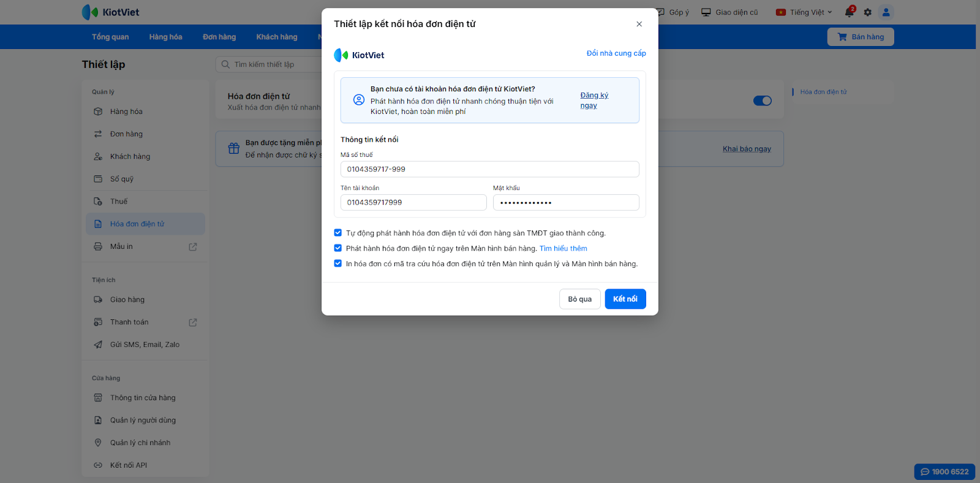This screenshot has height=483, width=980.
Task: Click the Hóa đơn điện tử document icon
Action: click(98, 224)
